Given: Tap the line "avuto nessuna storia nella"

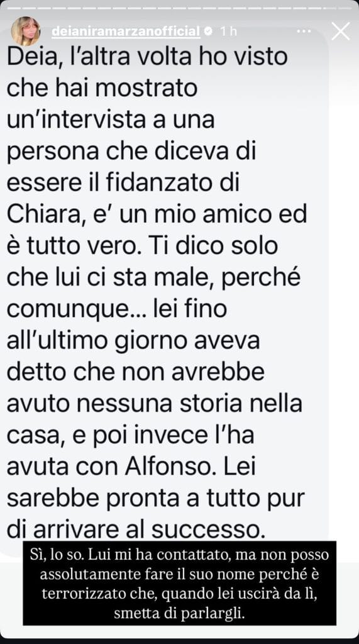Looking at the screenshot, I should coord(155,404).
